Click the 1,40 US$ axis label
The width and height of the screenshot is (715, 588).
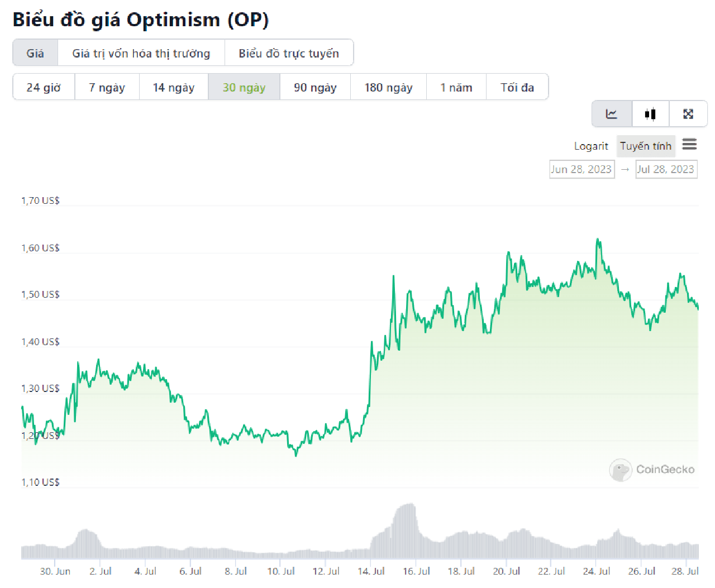(x=40, y=341)
